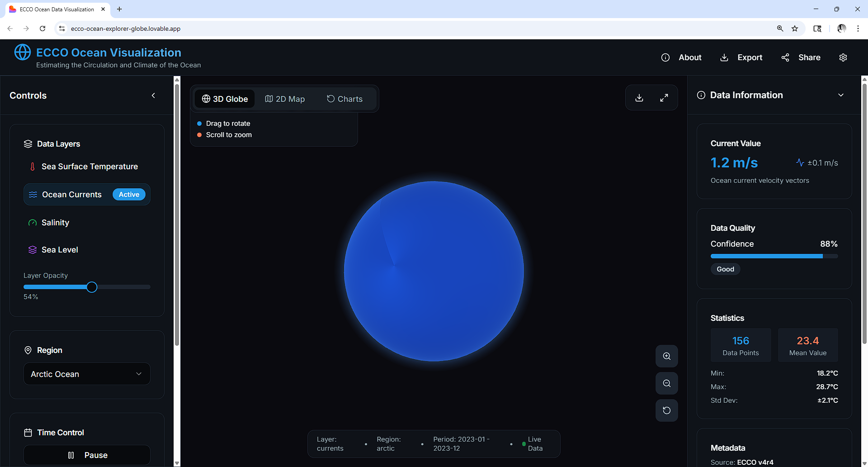The width and height of the screenshot is (868, 467).
Task: Click the waves icon for Ocean Currents
Action: pyautogui.click(x=33, y=195)
